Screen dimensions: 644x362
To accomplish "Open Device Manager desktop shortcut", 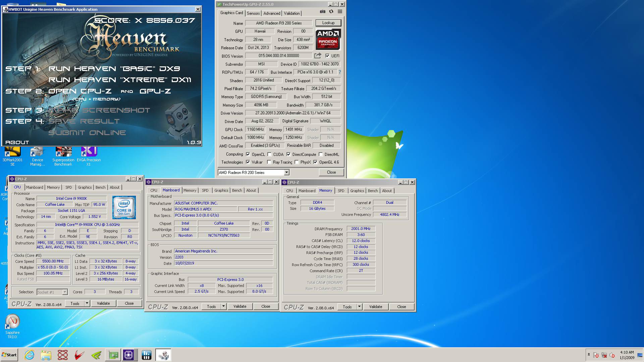I will tap(37, 156).
